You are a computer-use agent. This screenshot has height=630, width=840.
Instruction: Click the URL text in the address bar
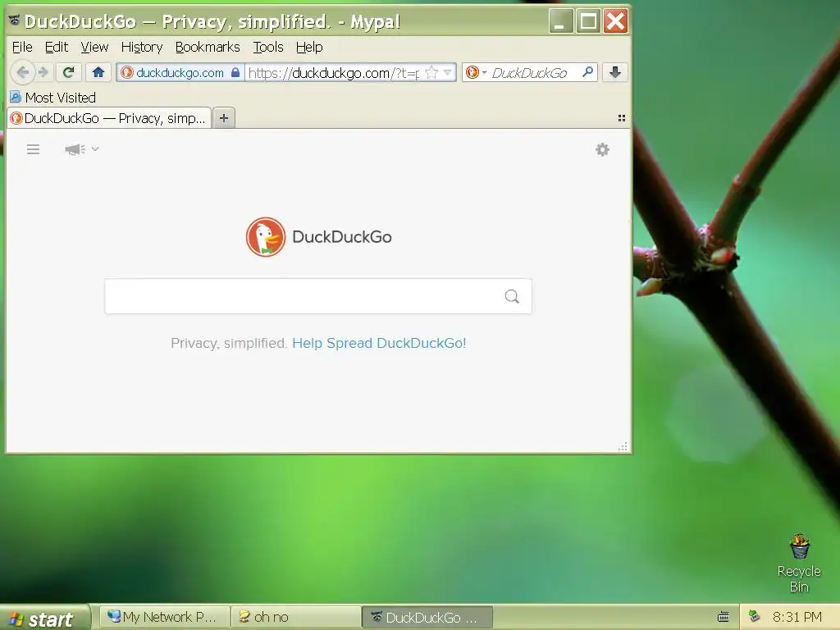click(x=334, y=73)
